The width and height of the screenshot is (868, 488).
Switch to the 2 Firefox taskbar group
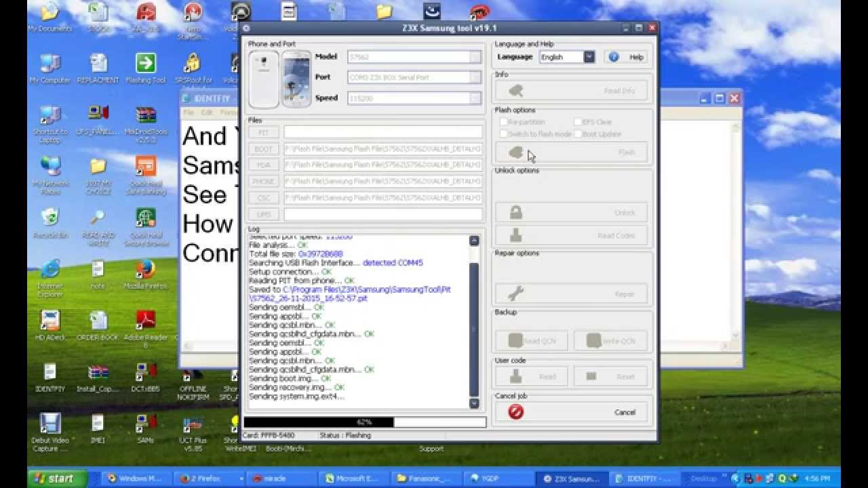pos(208,479)
